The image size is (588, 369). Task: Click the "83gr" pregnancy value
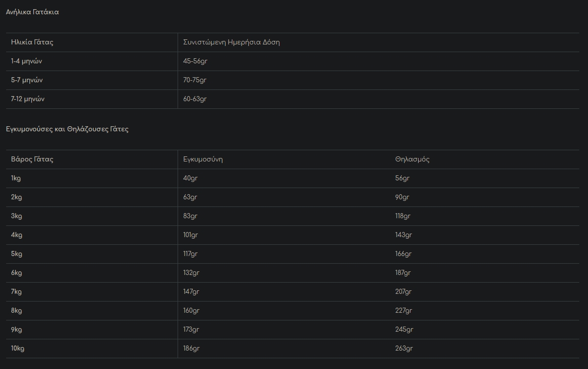pos(190,216)
